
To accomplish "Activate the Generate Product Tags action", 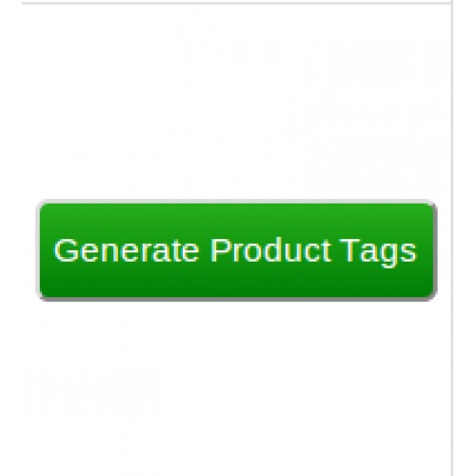I will 236,250.
